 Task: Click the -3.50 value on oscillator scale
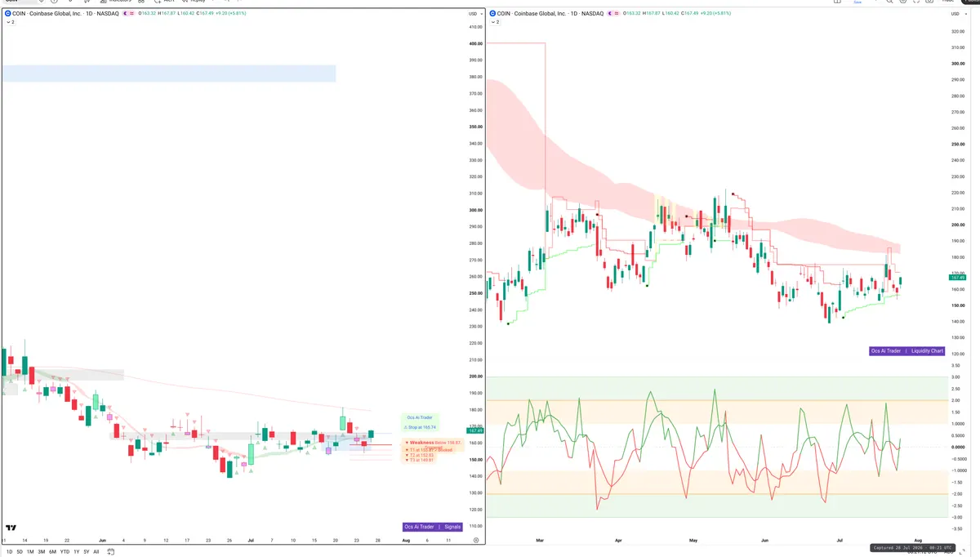pos(956,528)
